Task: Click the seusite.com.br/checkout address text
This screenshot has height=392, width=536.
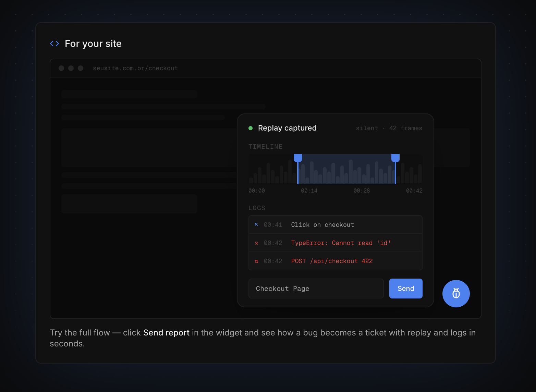Action: point(135,68)
